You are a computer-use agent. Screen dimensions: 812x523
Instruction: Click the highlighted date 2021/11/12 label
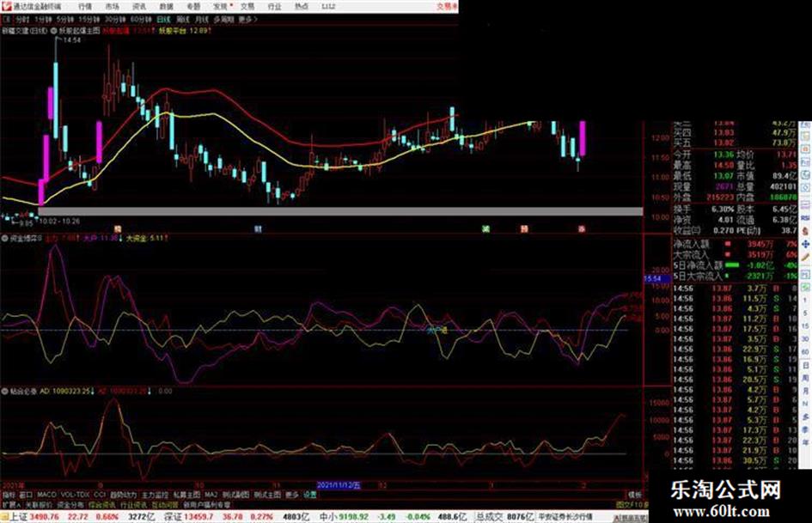tap(339, 486)
